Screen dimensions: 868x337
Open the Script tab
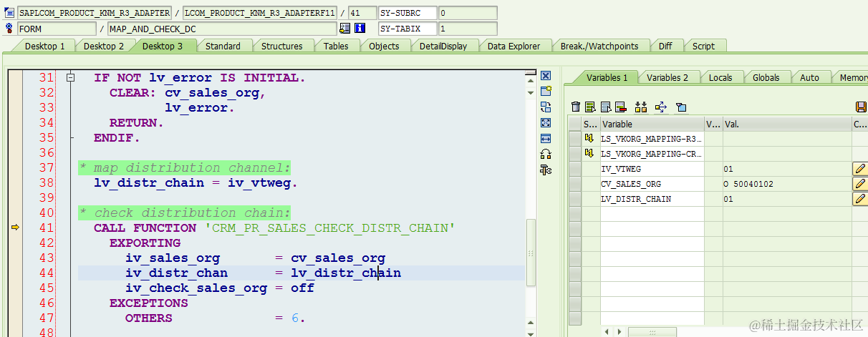coord(703,46)
